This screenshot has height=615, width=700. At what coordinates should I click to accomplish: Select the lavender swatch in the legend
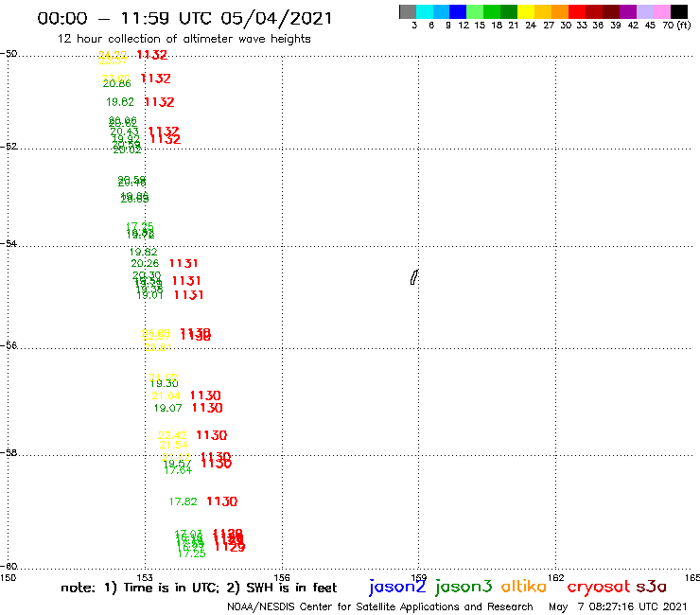644,11
